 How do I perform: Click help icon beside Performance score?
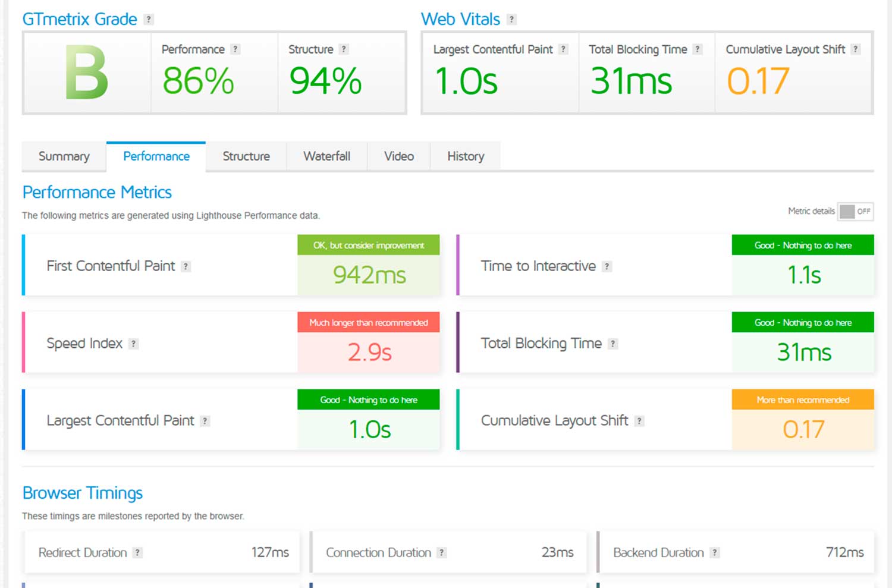click(x=235, y=49)
